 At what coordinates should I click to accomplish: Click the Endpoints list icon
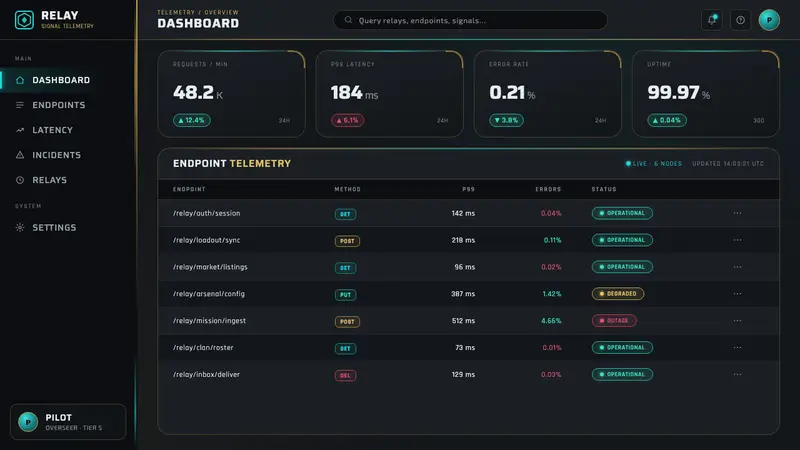[20, 105]
